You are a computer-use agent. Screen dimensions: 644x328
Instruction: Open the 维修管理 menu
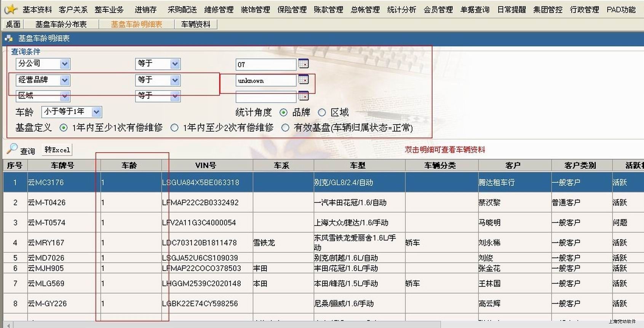[219, 10]
